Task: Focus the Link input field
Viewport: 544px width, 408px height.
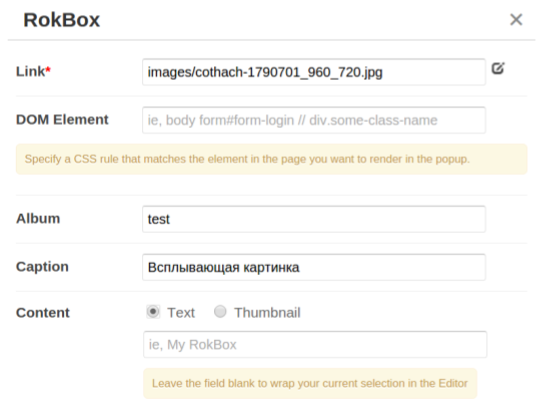Action: (x=314, y=72)
